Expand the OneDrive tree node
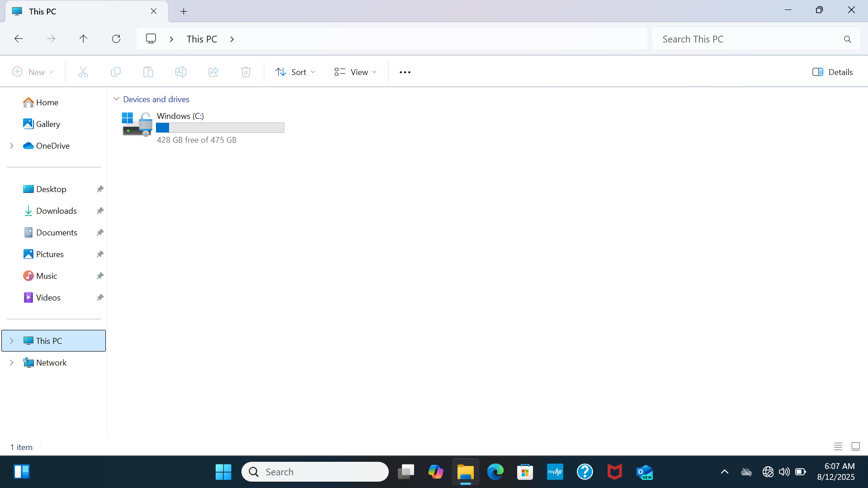The height and width of the screenshot is (488, 868). [x=12, y=145]
